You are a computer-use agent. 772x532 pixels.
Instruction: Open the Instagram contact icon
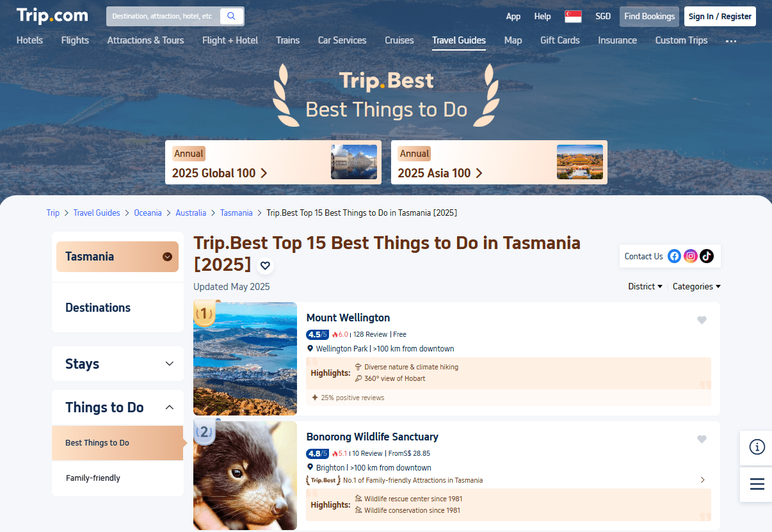(x=690, y=256)
